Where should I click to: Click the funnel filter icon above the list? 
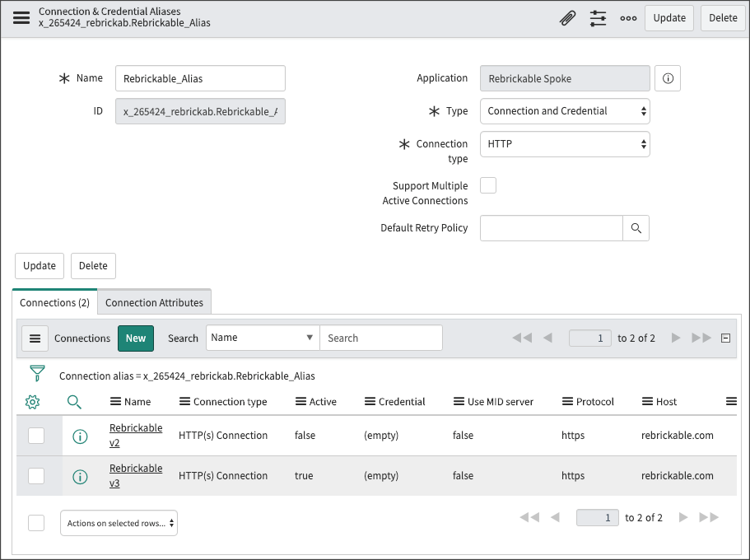tap(38, 373)
